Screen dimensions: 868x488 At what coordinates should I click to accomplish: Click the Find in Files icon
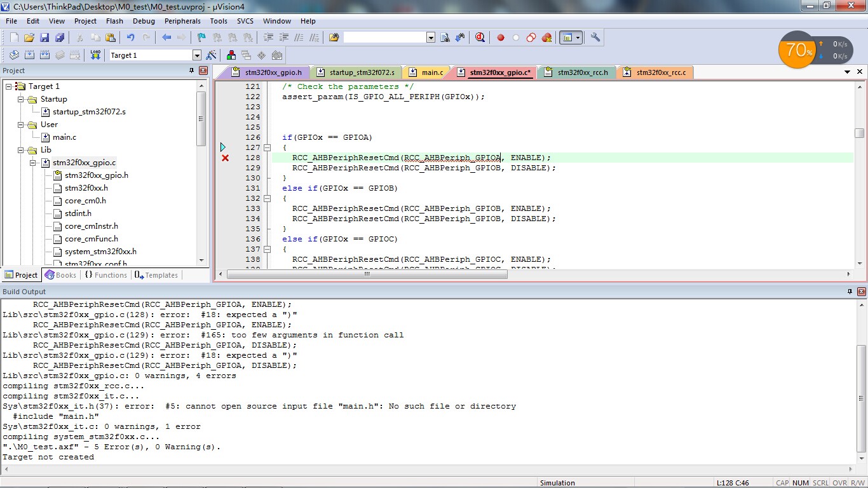tap(334, 37)
